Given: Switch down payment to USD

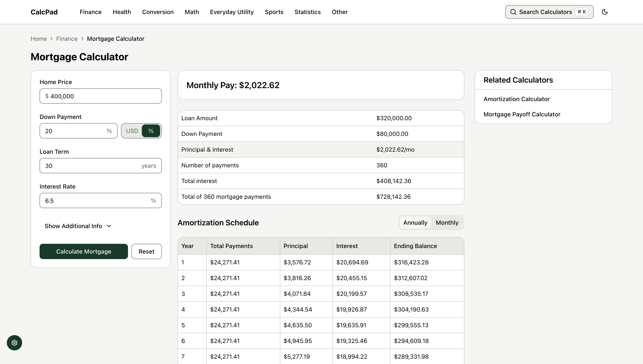Looking at the screenshot, I should point(132,131).
